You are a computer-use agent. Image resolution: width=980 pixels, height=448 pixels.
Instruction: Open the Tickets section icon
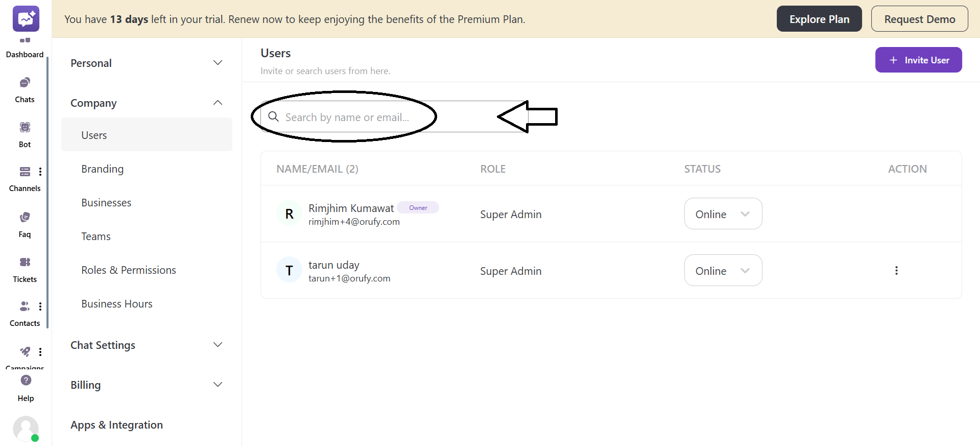click(x=25, y=262)
